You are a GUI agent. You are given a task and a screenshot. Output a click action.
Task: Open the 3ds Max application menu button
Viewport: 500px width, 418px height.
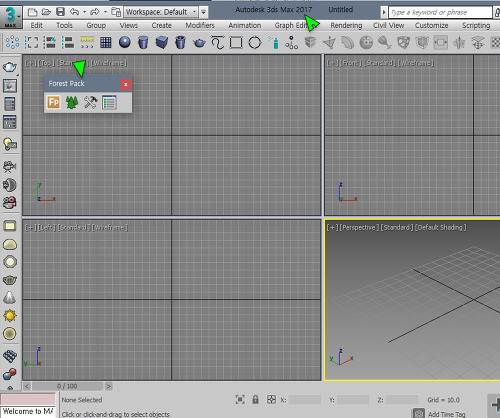click(11, 17)
